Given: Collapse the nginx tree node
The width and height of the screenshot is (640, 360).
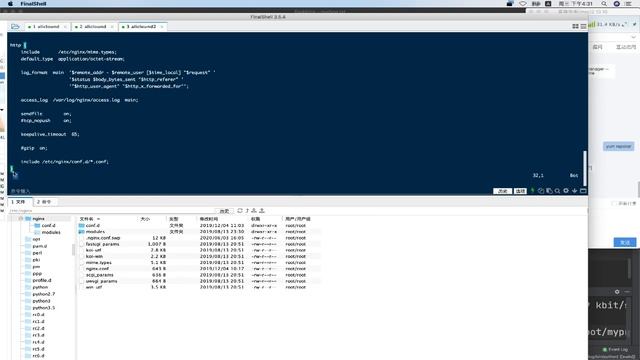Looking at the screenshot, I should tap(20, 219).
